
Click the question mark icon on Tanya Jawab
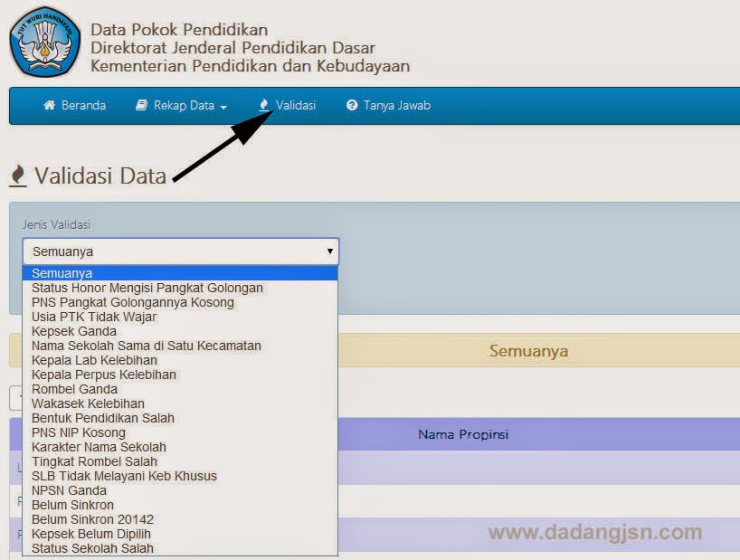(x=352, y=105)
